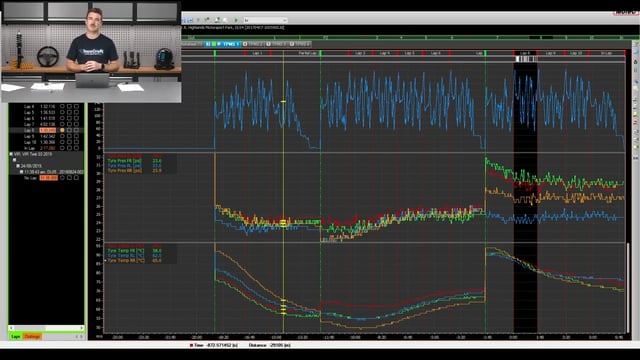This screenshot has width=640, height=360.
Task: Click the lap list horizontal scrollbar thumb
Action: pos(29,328)
